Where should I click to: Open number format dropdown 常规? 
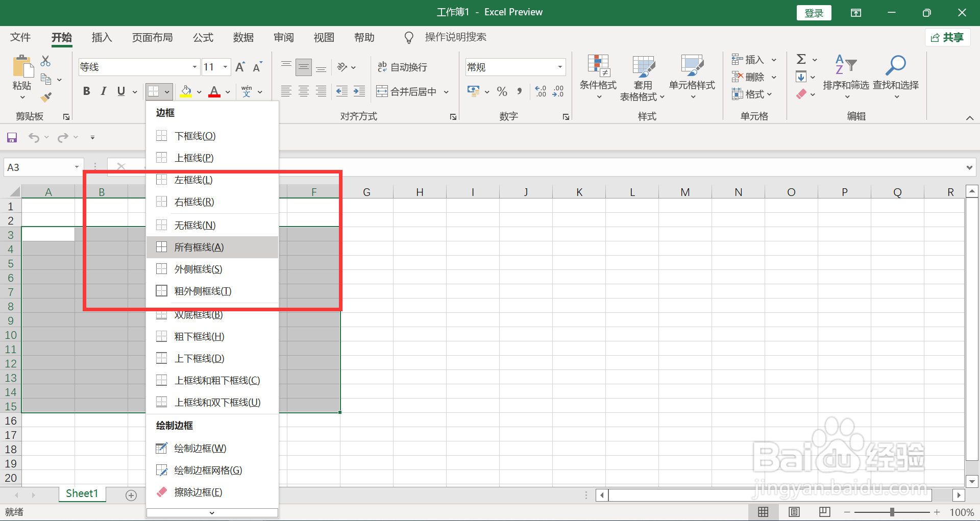560,67
